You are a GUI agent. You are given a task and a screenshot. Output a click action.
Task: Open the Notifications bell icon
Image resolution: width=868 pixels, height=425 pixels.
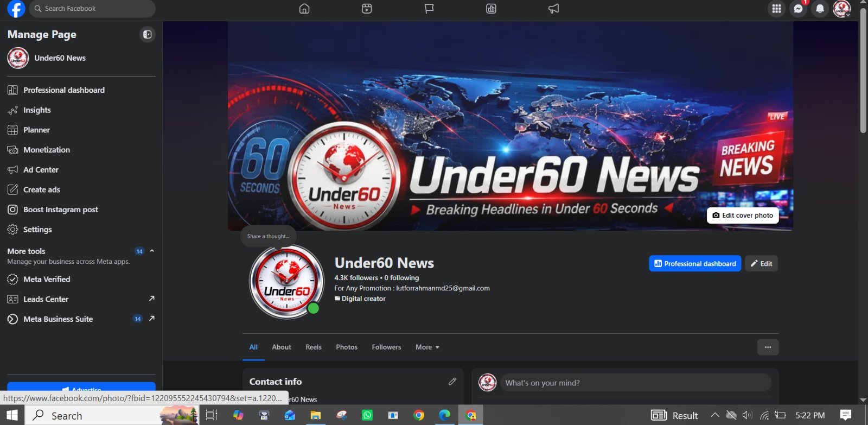(820, 9)
